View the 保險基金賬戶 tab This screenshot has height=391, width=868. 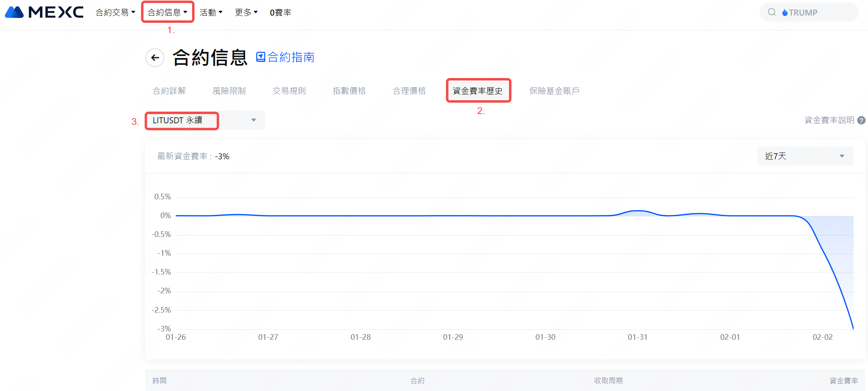click(x=554, y=91)
